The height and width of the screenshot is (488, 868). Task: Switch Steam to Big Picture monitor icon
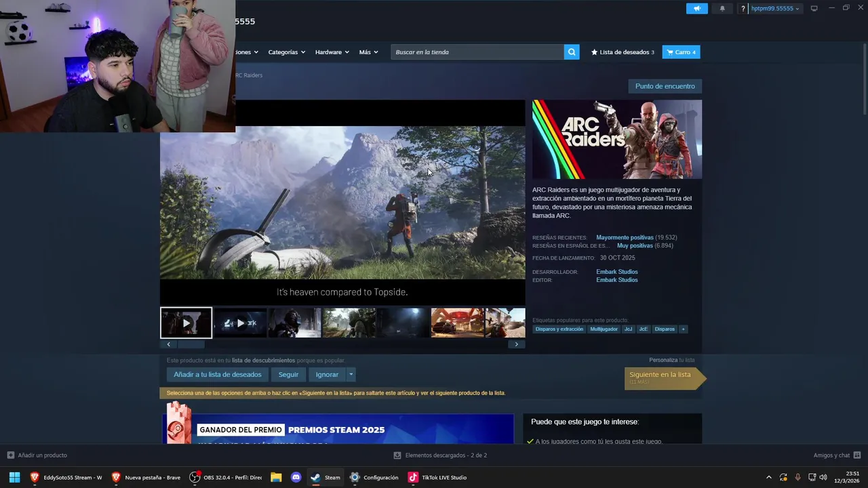814,8
